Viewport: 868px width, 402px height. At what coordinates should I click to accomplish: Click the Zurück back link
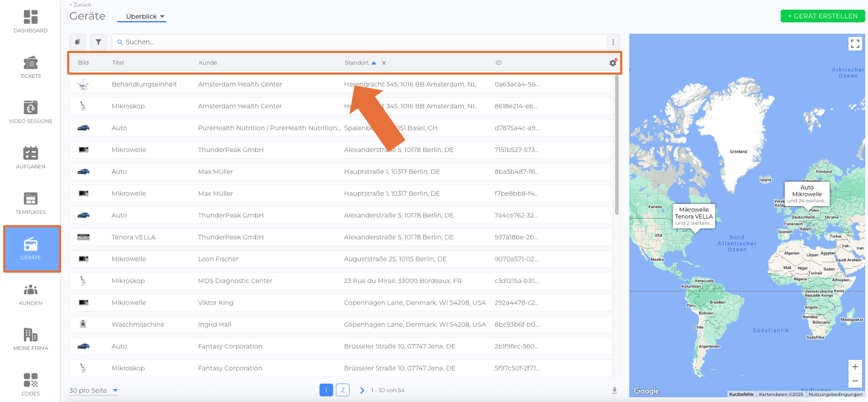tap(81, 5)
